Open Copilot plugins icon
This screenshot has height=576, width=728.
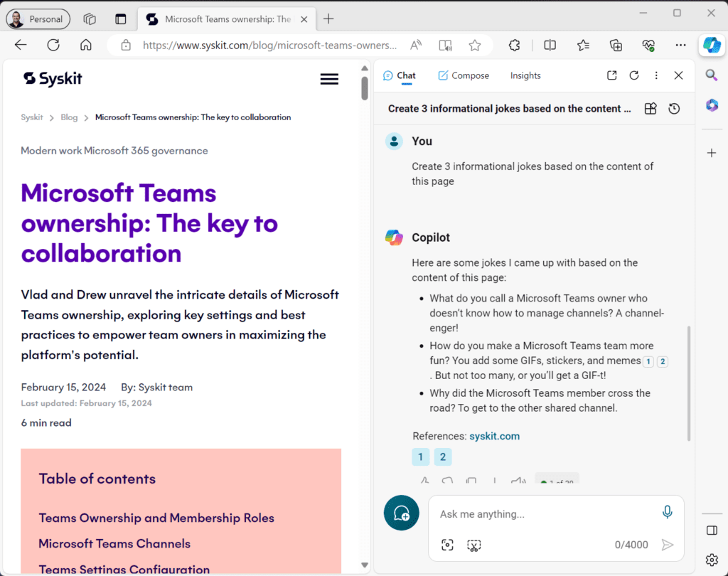[x=651, y=109]
